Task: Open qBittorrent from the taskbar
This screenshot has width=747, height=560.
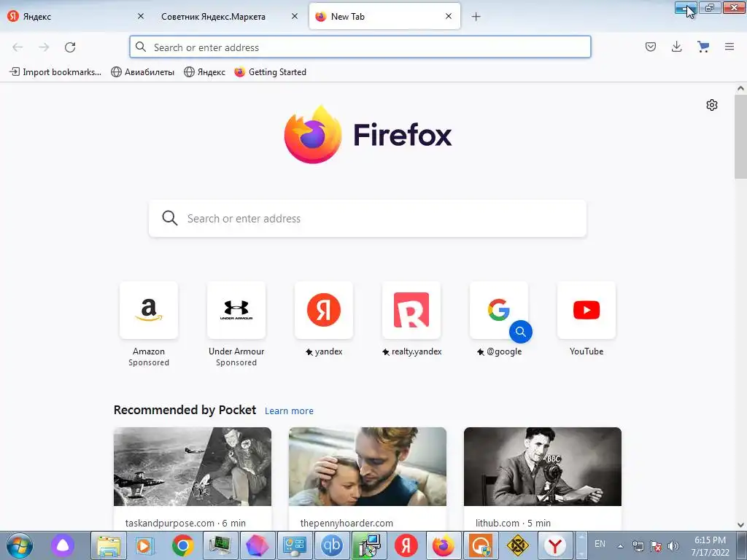Action: coord(332,545)
